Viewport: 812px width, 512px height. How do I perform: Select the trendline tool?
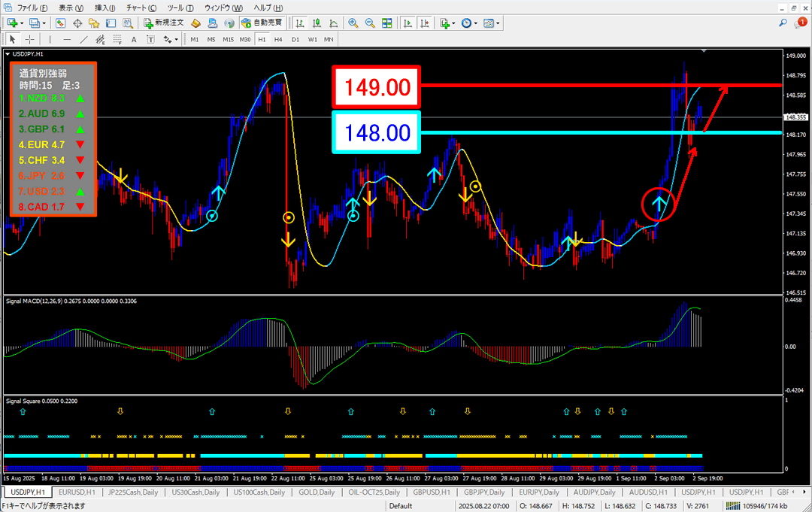[83, 39]
